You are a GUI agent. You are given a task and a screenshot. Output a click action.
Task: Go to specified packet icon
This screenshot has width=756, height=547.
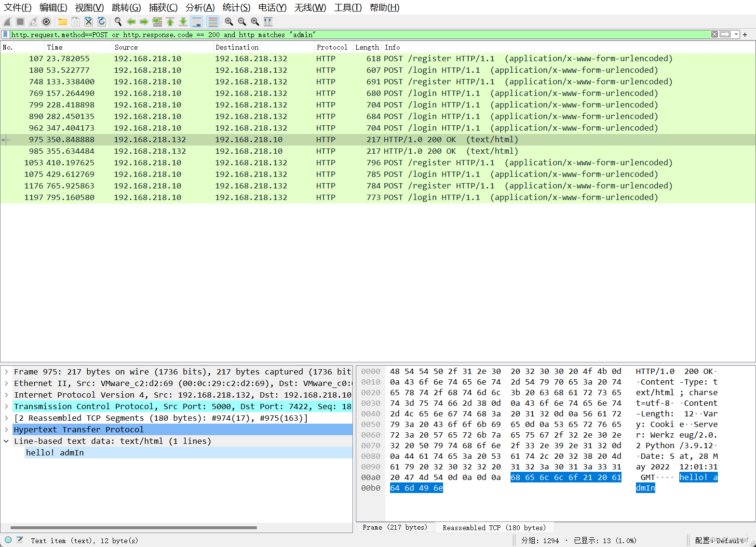(157, 22)
